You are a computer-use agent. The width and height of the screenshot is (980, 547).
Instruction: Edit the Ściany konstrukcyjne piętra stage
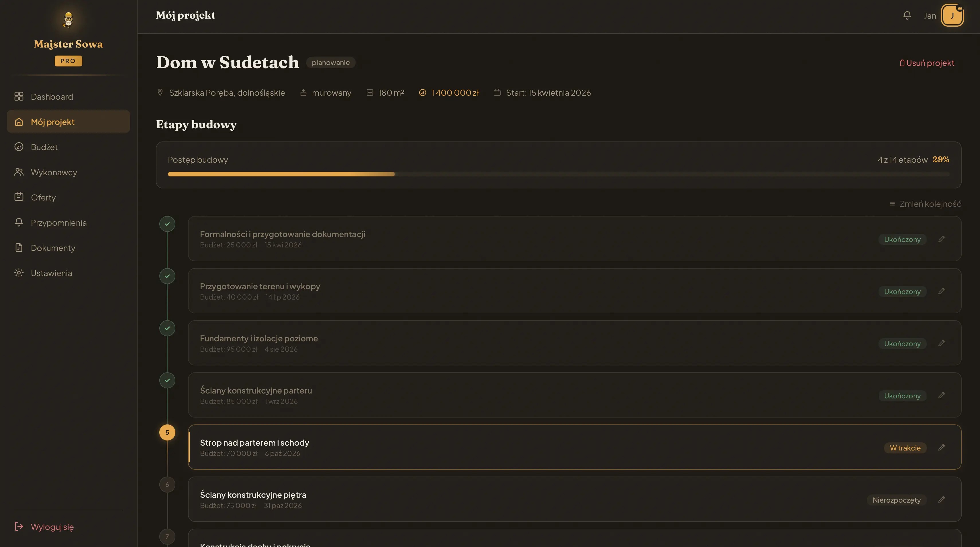click(x=941, y=499)
